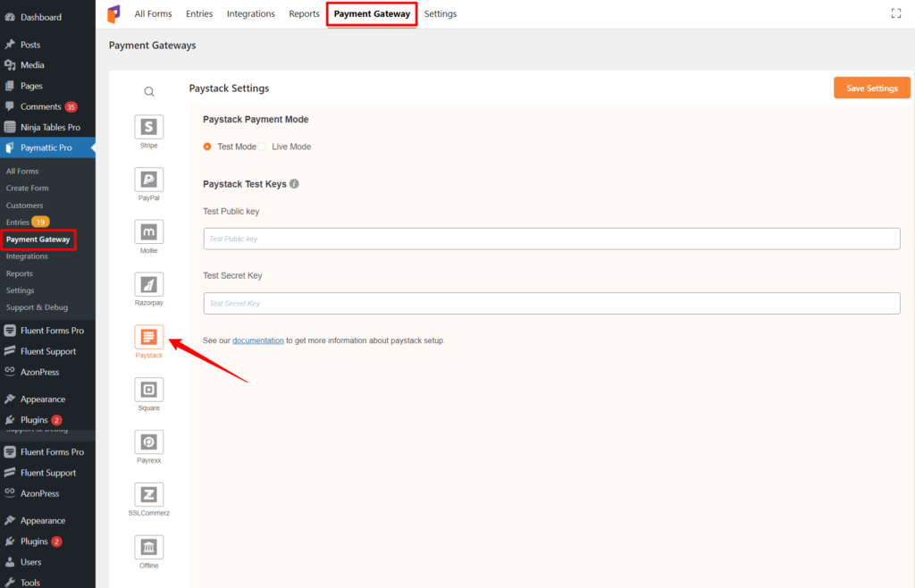Open the Mollie gateway settings
The height and width of the screenshot is (588, 915).
(148, 230)
